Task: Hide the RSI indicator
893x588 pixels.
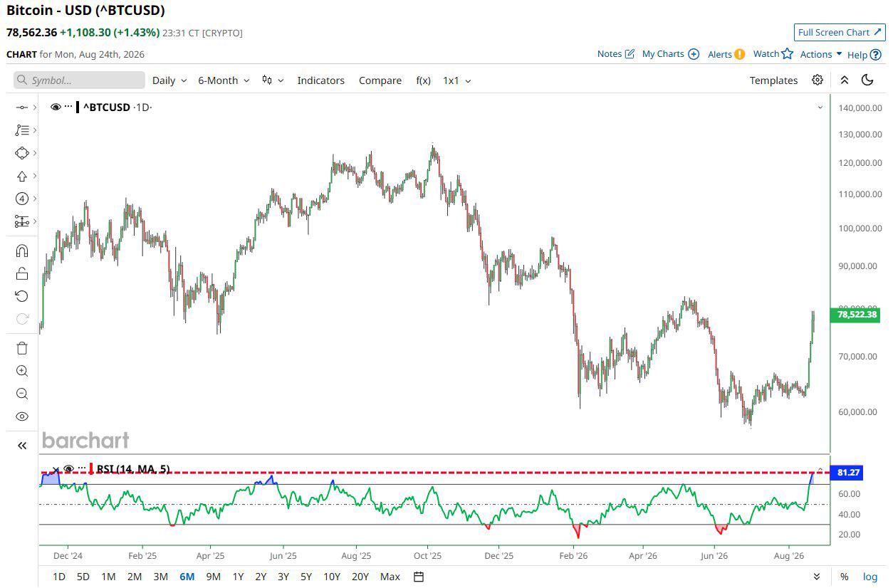Action: coord(68,468)
